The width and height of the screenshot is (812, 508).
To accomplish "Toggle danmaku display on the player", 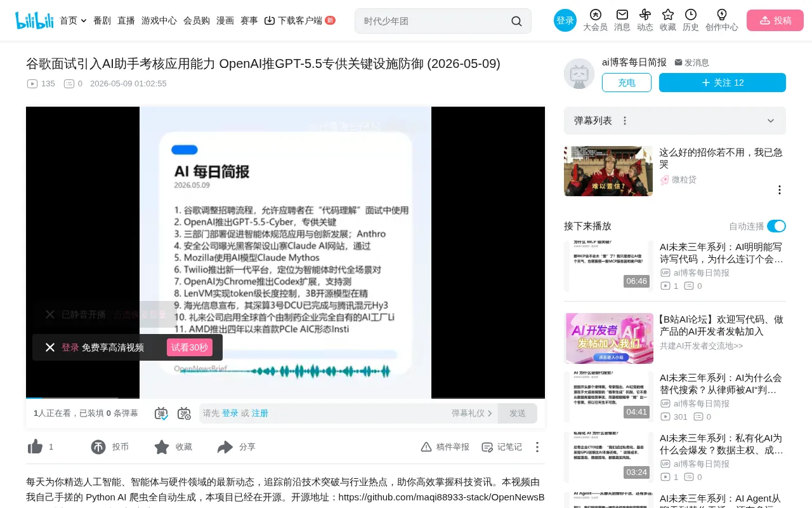I will [x=161, y=413].
